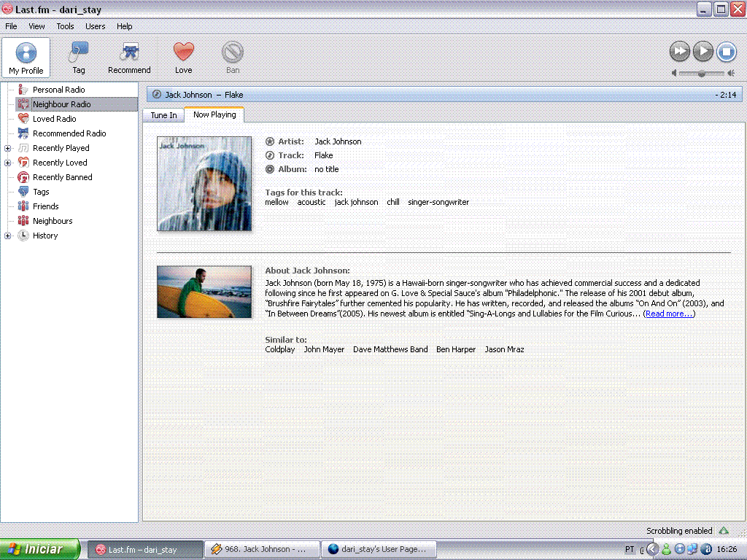This screenshot has height=560, width=747.
Task: Skip to the next track
Action: tap(680, 52)
